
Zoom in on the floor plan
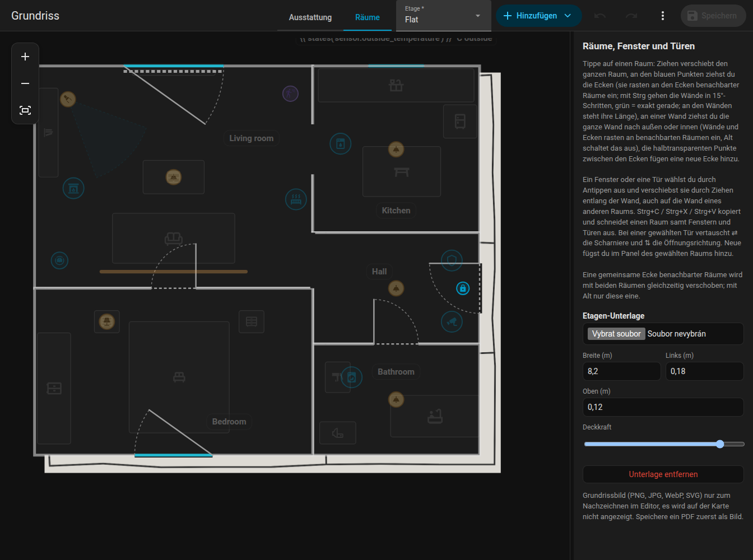[25, 57]
